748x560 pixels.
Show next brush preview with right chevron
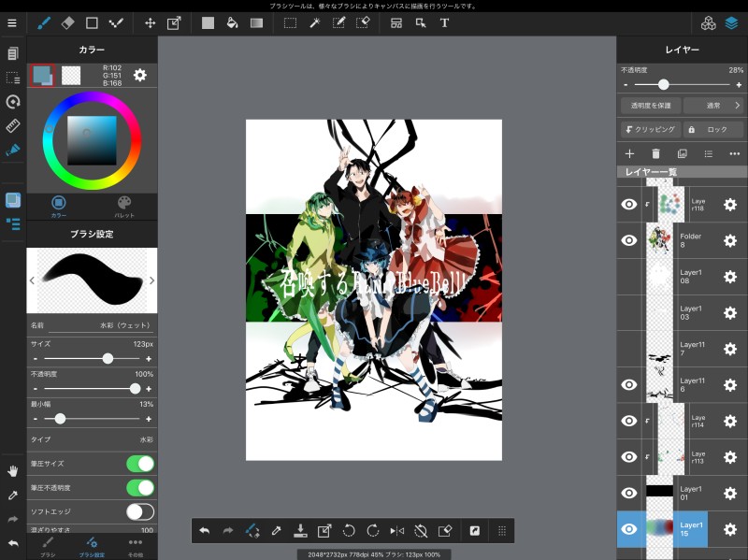pos(151,280)
